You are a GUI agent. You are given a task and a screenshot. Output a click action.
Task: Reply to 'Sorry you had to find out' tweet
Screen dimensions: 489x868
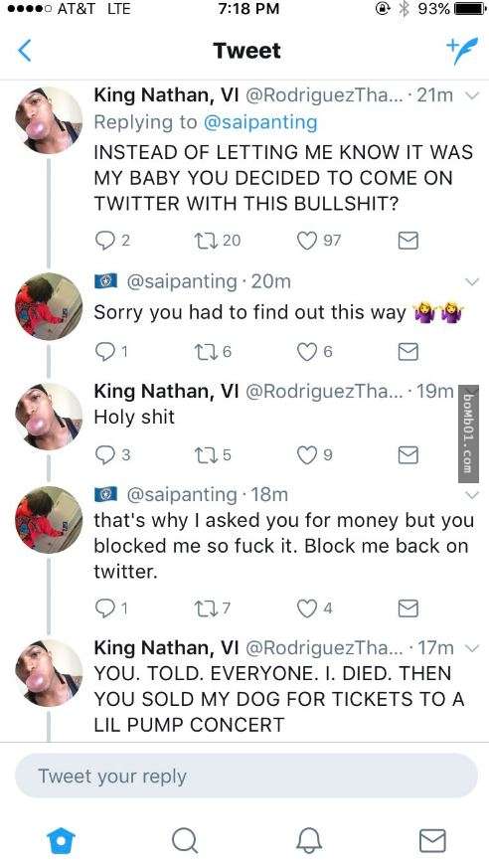point(104,352)
